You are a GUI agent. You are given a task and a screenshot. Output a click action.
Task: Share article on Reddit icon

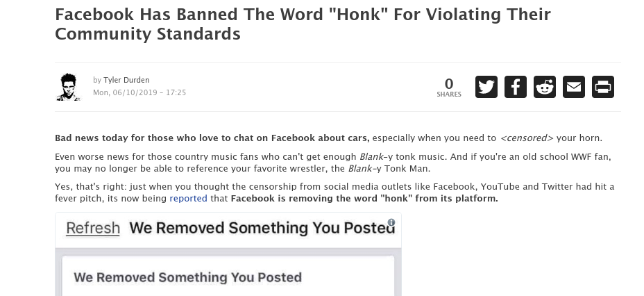(x=545, y=87)
